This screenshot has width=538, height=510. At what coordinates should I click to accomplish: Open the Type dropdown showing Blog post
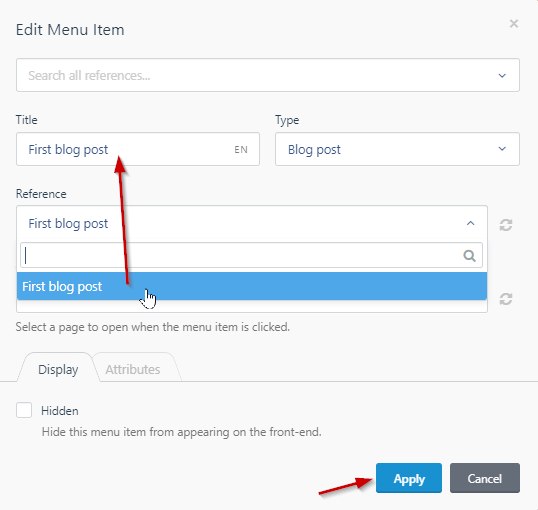click(x=397, y=149)
